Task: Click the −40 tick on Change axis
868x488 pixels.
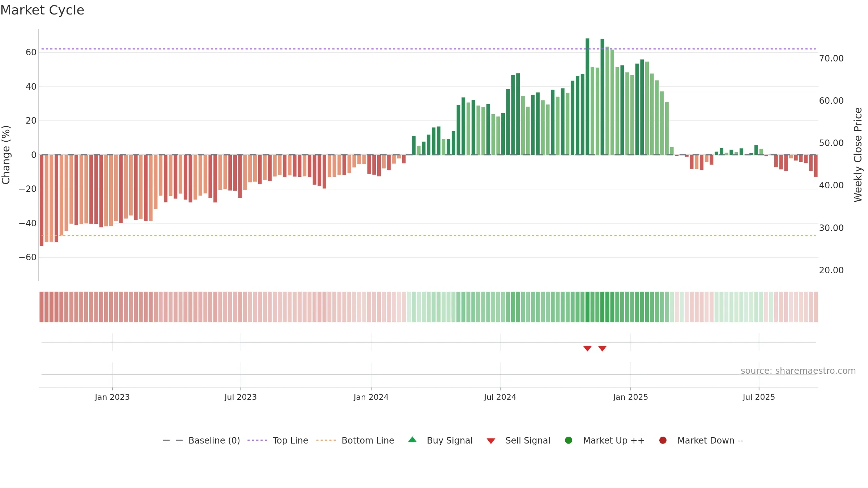Action: click(x=28, y=223)
